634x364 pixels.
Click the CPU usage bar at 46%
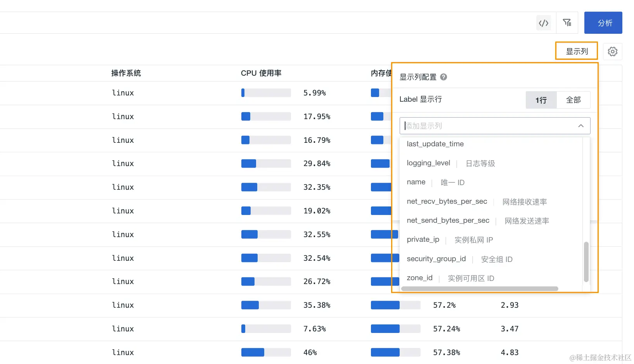pyautogui.click(x=266, y=352)
